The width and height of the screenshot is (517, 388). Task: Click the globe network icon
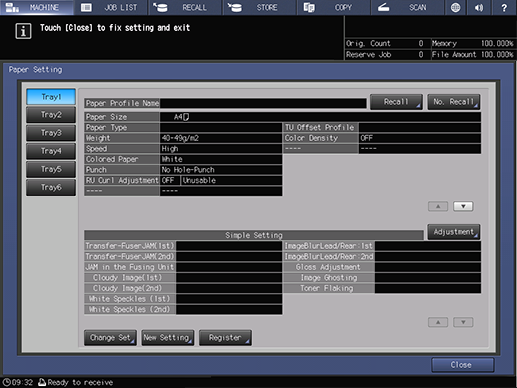pos(455,7)
